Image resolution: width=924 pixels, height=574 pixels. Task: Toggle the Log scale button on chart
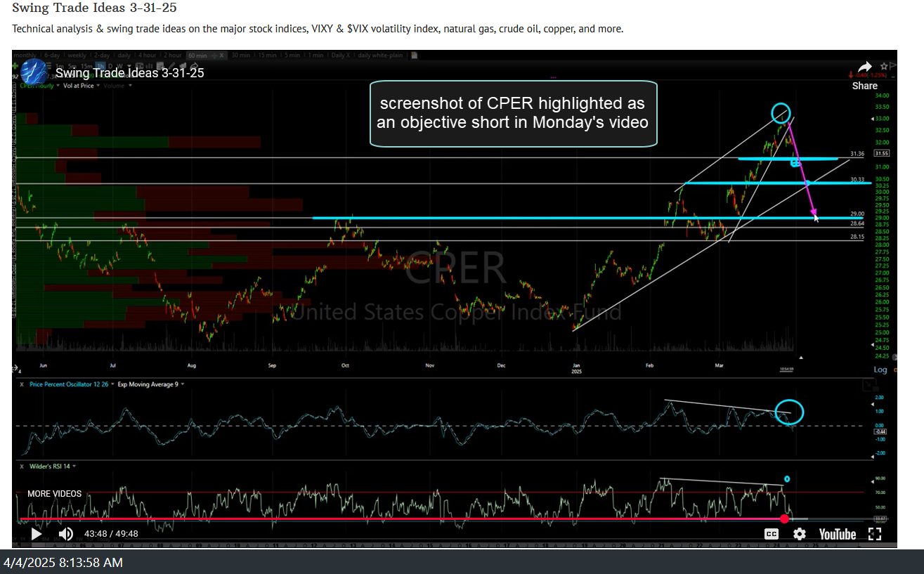click(x=880, y=370)
